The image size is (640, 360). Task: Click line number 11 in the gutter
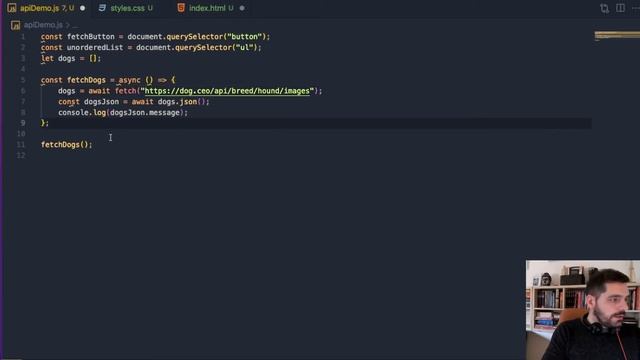tap(21, 145)
